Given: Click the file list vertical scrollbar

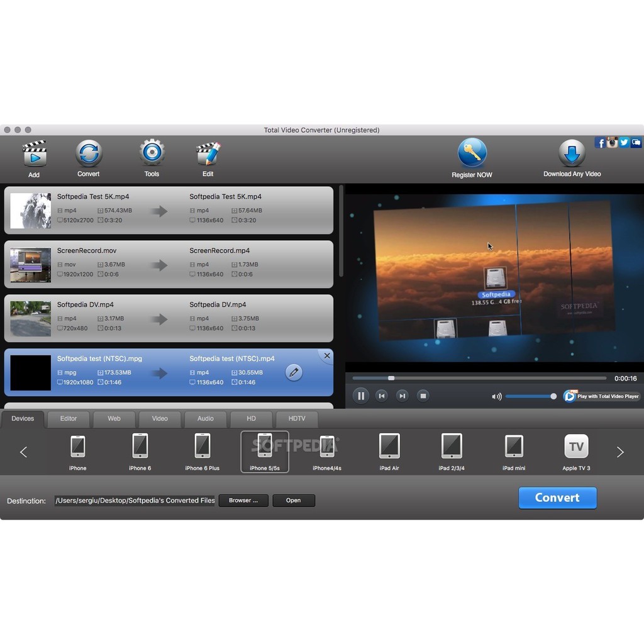Looking at the screenshot, I should (341, 231).
